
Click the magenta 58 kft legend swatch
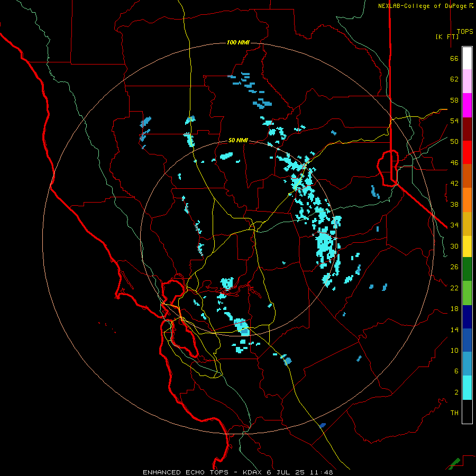[467, 105]
